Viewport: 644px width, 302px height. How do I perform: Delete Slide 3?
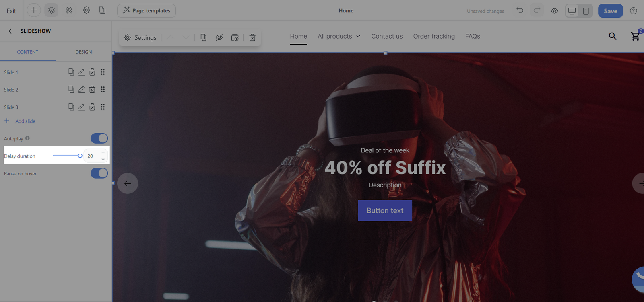[92, 107]
